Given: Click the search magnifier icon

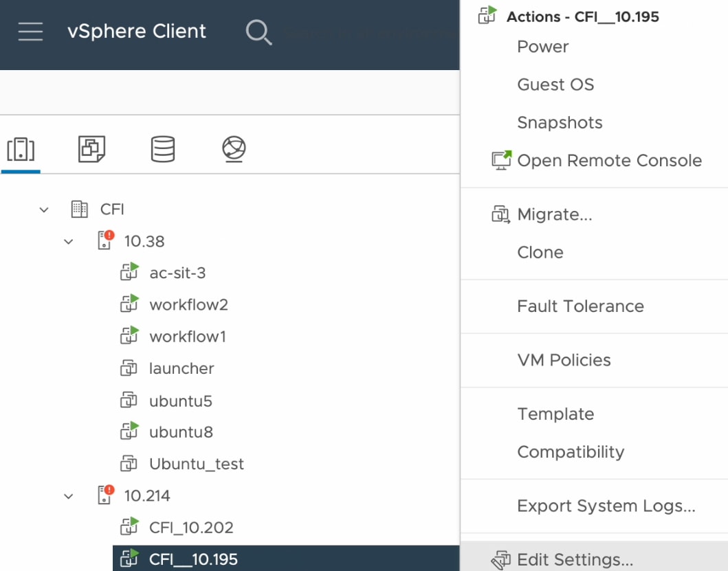Looking at the screenshot, I should (x=258, y=32).
